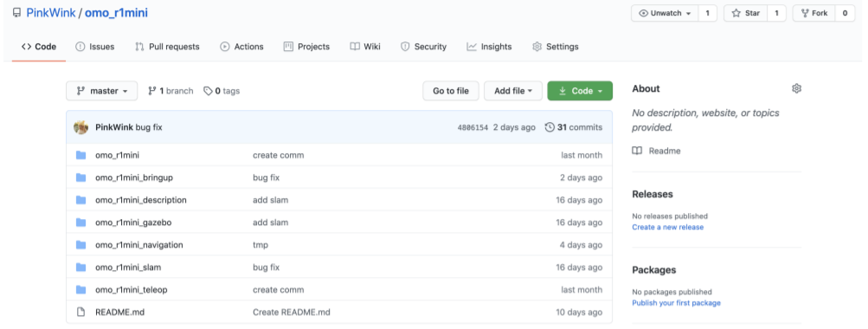The image size is (868, 329).
Task: Open the Packages heading link
Action: [654, 270]
